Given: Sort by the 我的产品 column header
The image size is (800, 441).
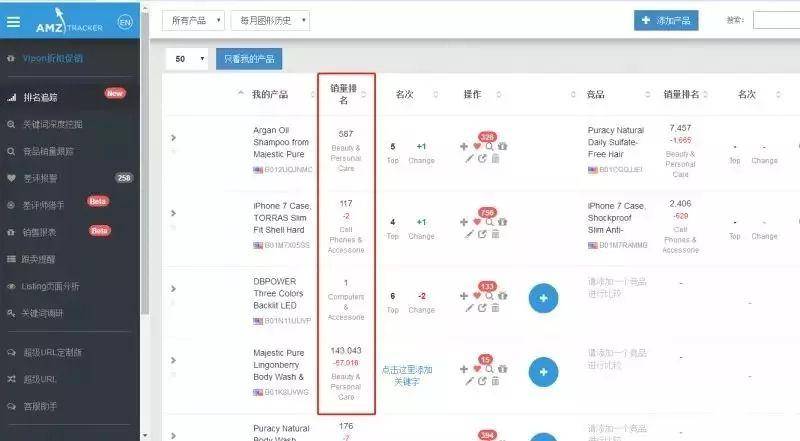Looking at the screenshot, I should click(270, 94).
